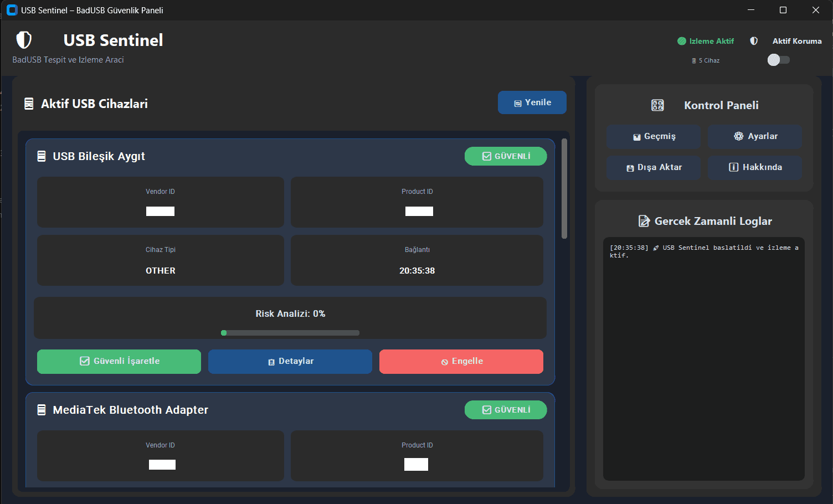The height and width of the screenshot is (504, 833).
Task: Toggle the Aktif Koruma switch
Action: [x=779, y=60]
